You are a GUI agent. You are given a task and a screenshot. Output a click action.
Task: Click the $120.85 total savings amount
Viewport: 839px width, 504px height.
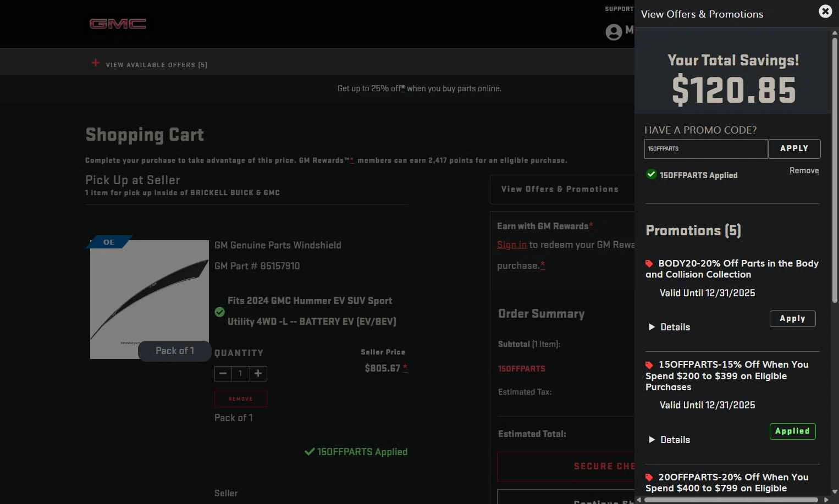(x=733, y=91)
